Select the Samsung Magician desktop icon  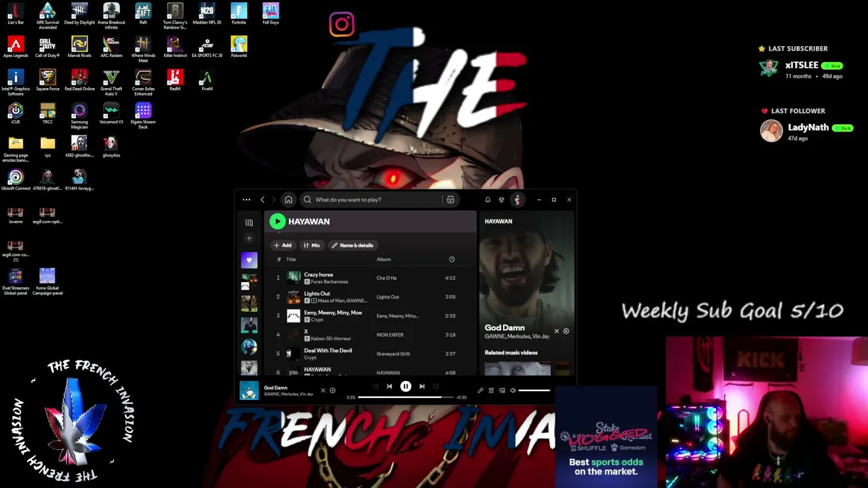coord(79,115)
